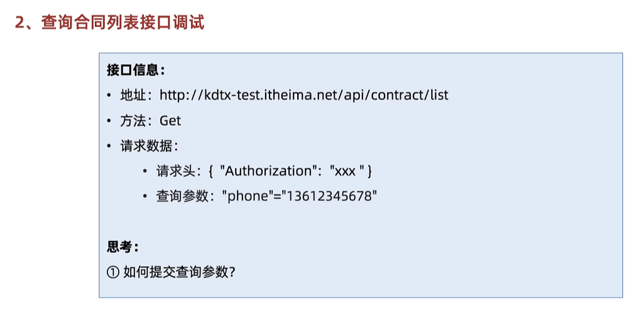The image size is (644, 317).
Task: Click the phone number 13612345678
Action: [329, 196]
